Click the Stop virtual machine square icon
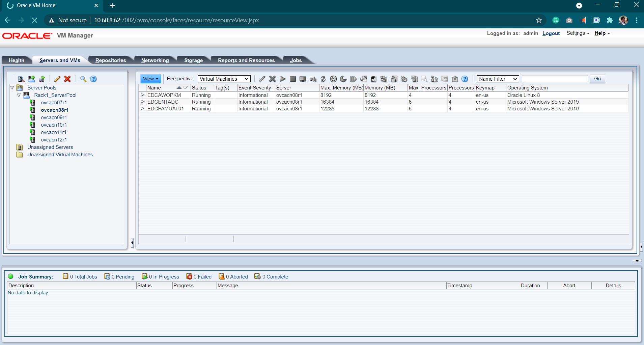The width and height of the screenshot is (644, 345). click(x=293, y=79)
